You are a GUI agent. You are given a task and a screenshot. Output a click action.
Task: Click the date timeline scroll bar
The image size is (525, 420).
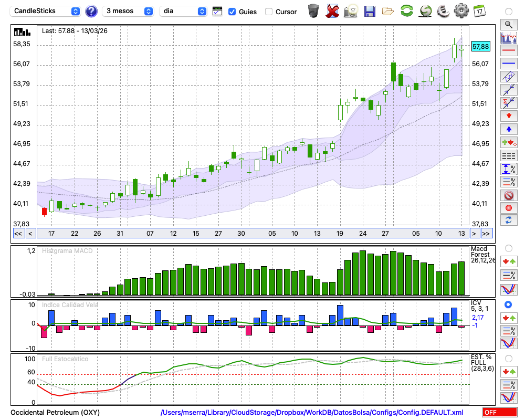coord(252,233)
